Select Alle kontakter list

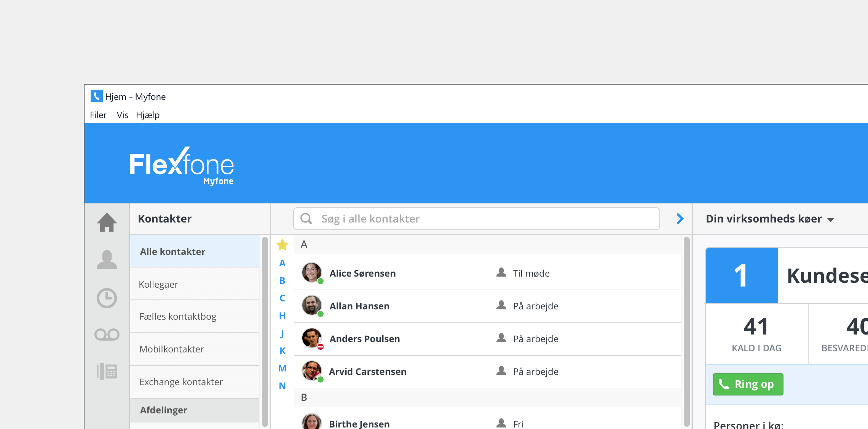195,251
